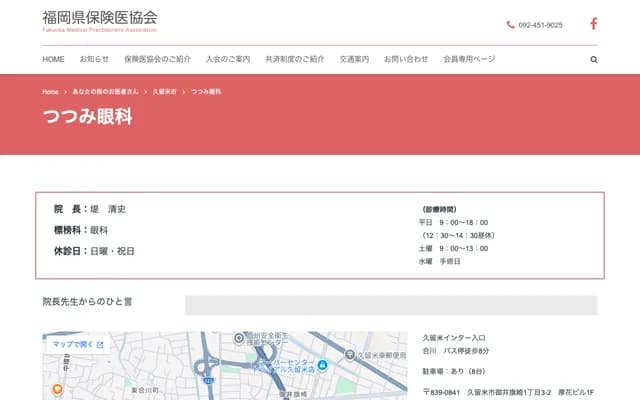Click the Home breadcrumb link

pyautogui.click(x=50, y=92)
